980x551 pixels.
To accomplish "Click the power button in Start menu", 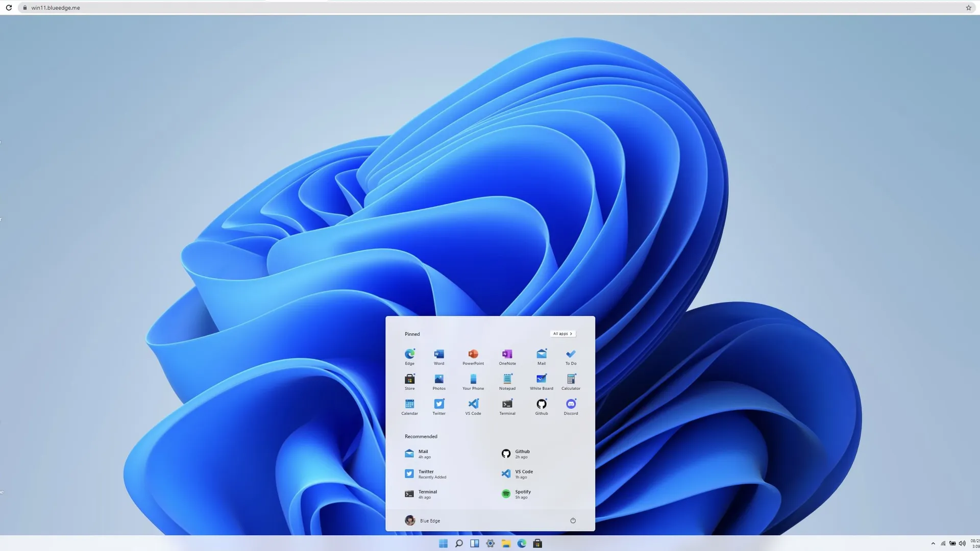I will click(573, 521).
